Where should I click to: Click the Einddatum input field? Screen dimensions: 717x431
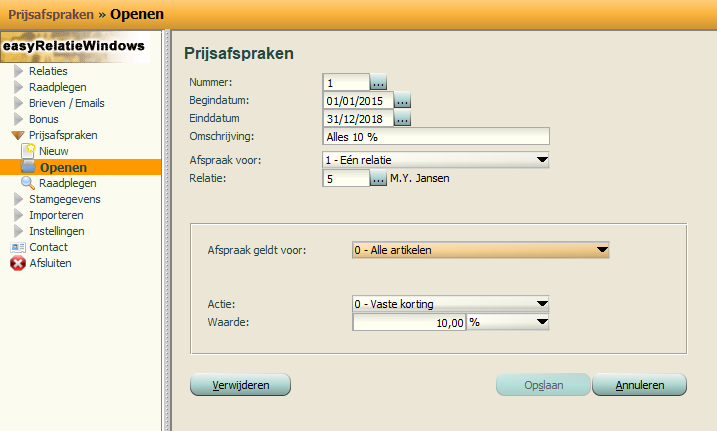tap(358, 119)
